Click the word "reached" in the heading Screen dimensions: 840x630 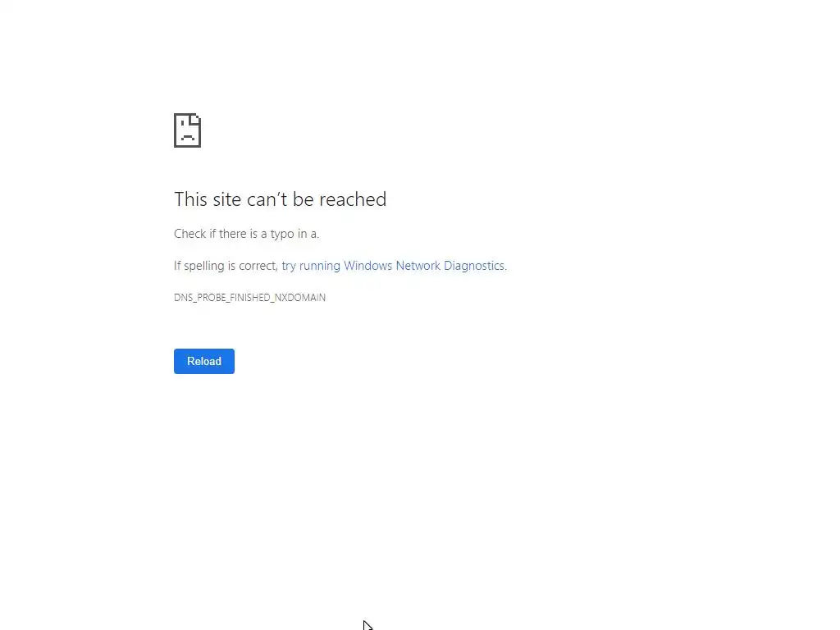coord(353,199)
